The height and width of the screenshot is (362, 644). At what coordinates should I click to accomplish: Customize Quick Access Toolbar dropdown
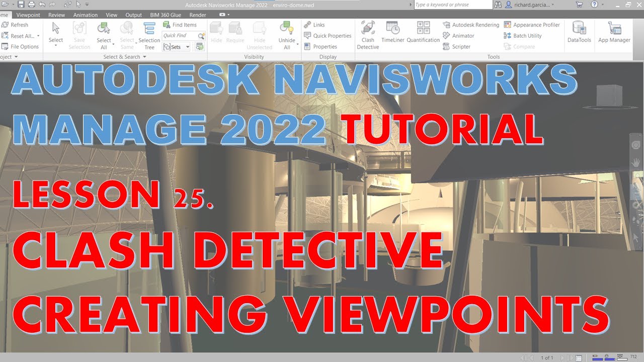click(87, 5)
